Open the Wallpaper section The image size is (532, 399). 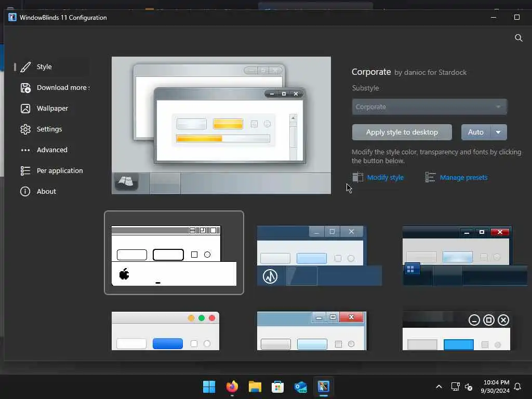pos(51,109)
